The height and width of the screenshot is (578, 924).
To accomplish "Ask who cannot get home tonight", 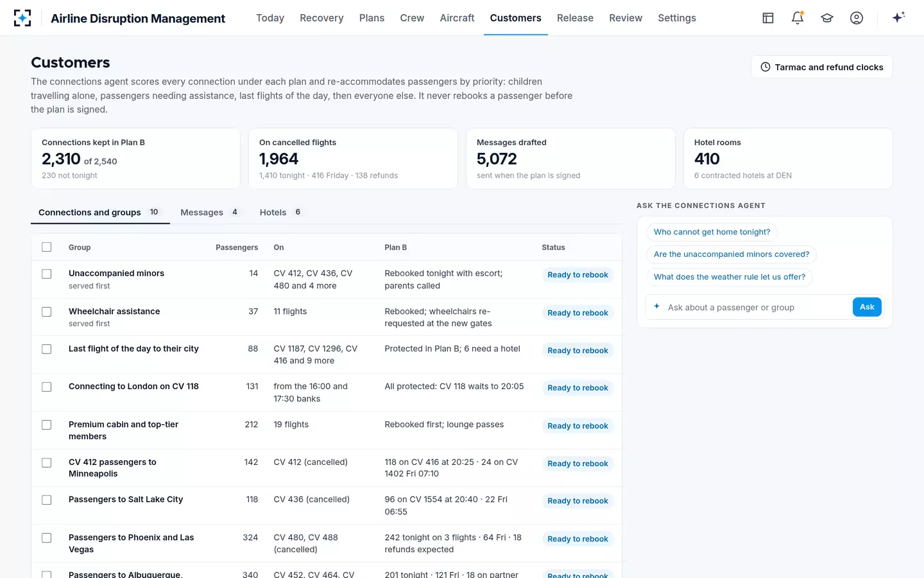I will click(712, 232).
